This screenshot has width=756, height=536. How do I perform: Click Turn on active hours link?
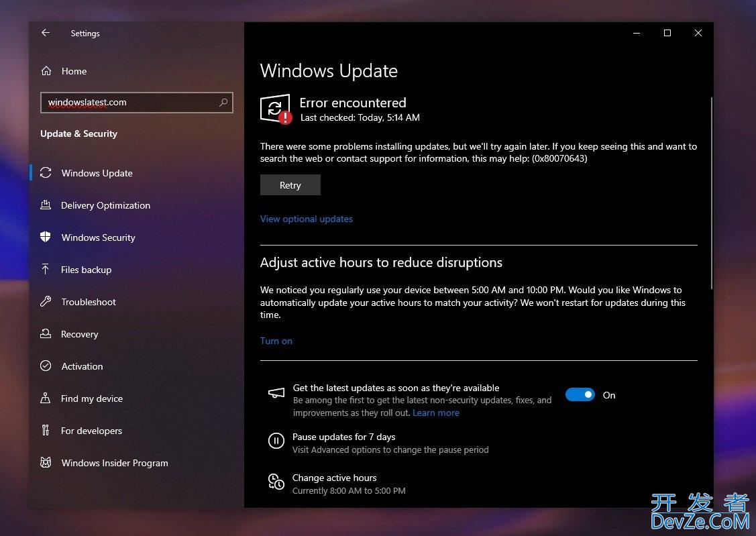point(276,341)
